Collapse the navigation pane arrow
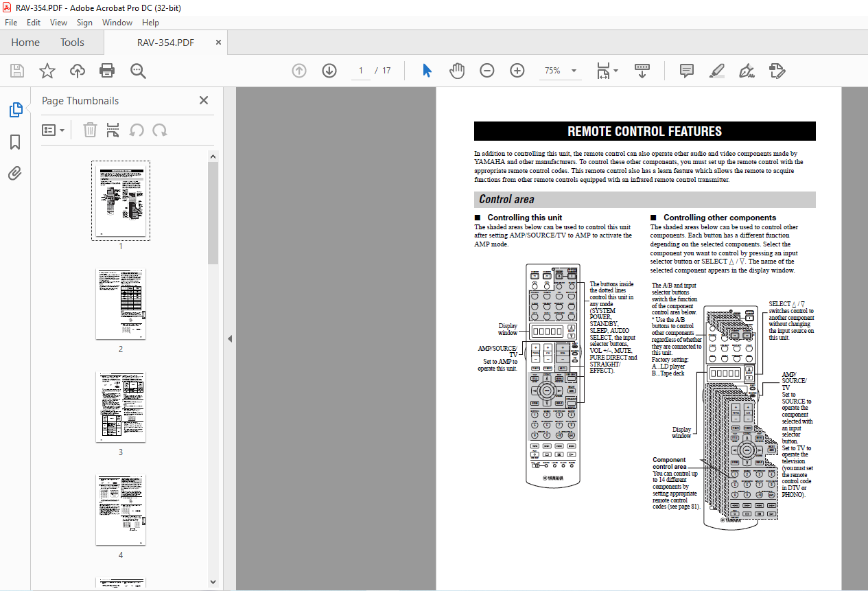 [x=230, y=338]
